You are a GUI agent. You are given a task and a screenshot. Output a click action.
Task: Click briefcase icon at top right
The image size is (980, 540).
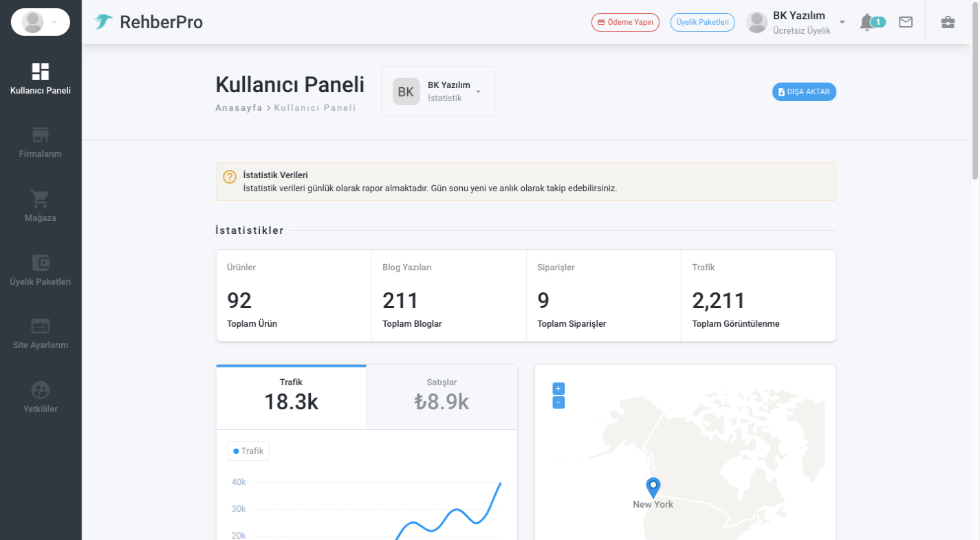pos(948,22)
